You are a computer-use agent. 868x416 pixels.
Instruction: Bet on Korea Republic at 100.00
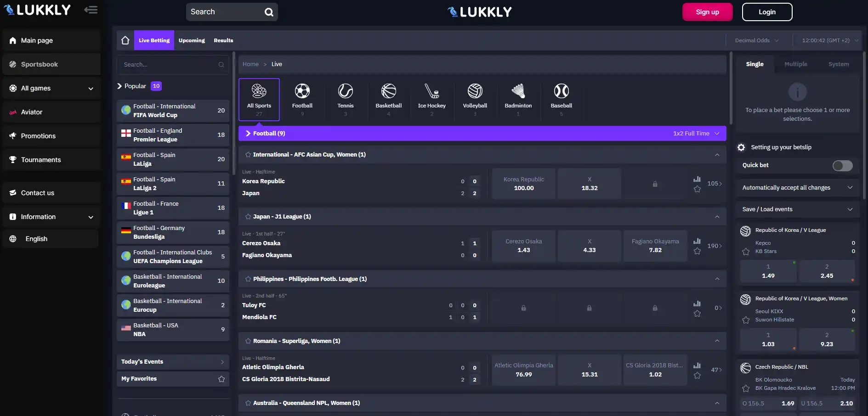tap(524, 184)
